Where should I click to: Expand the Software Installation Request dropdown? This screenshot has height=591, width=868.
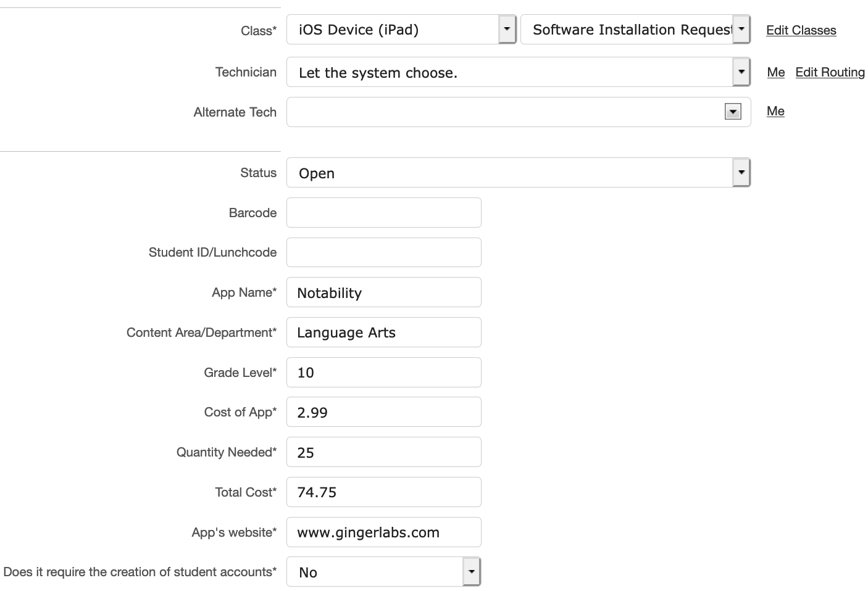pyautogui.click(x=741, y=30)
